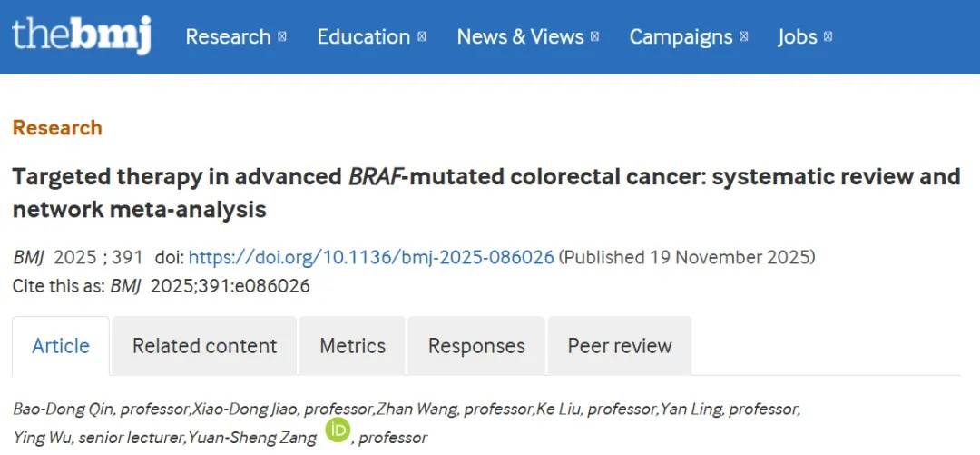Open the News & Views navigation item
This screenshot has height=455, width=980.
[520, 37]
